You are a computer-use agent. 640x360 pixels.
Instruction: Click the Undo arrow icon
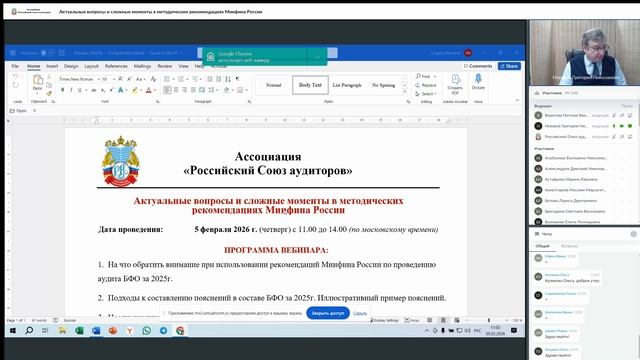(x=16, y=77)
